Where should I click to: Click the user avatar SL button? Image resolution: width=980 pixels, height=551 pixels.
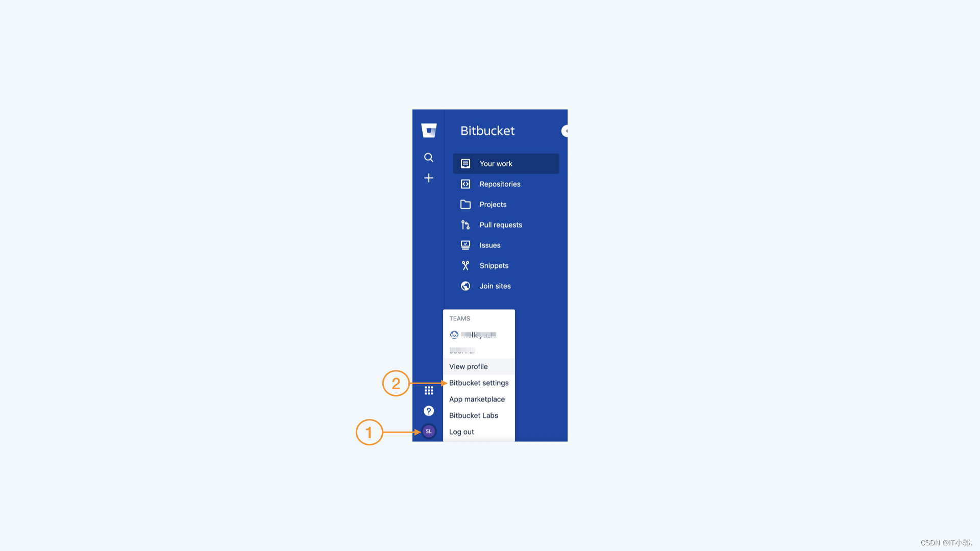point(429,431)
